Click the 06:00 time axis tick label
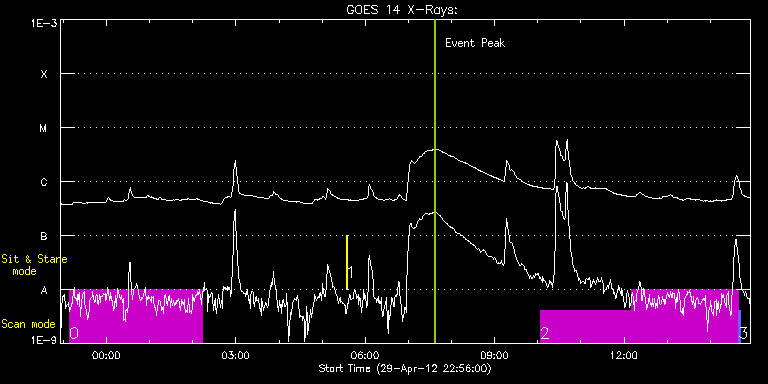 365,356
